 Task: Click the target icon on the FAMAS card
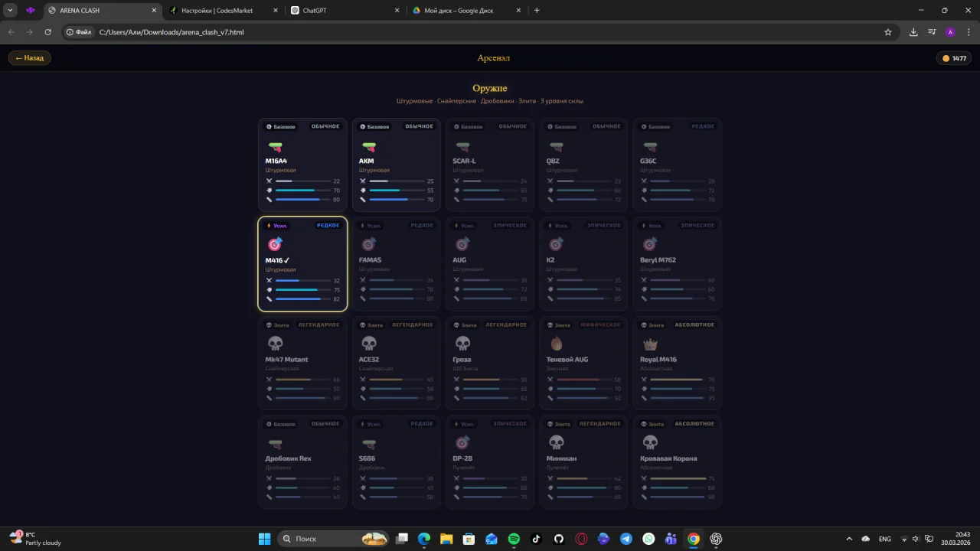click(x=368, y=244)
